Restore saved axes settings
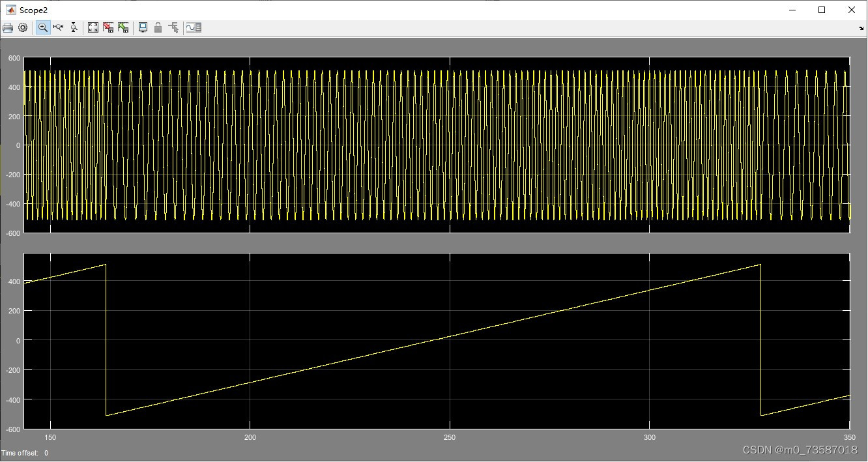The width and height of the screenshot is (868, 462). 124,27
